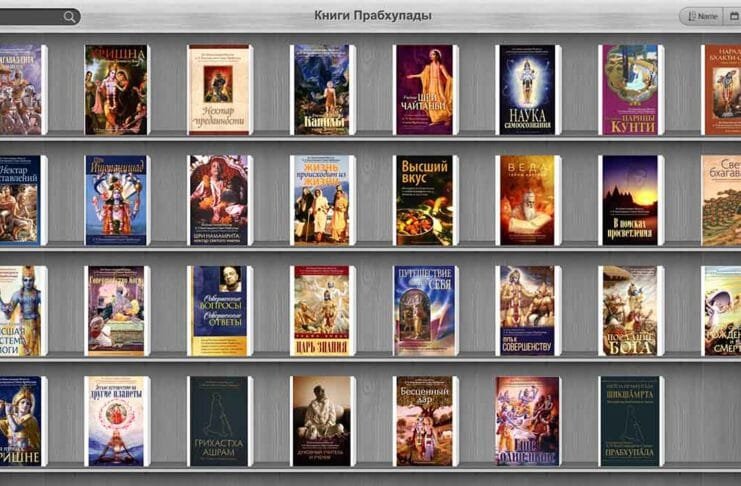Open В поисках просветления book
741x486 pixels.
(631, 200)
